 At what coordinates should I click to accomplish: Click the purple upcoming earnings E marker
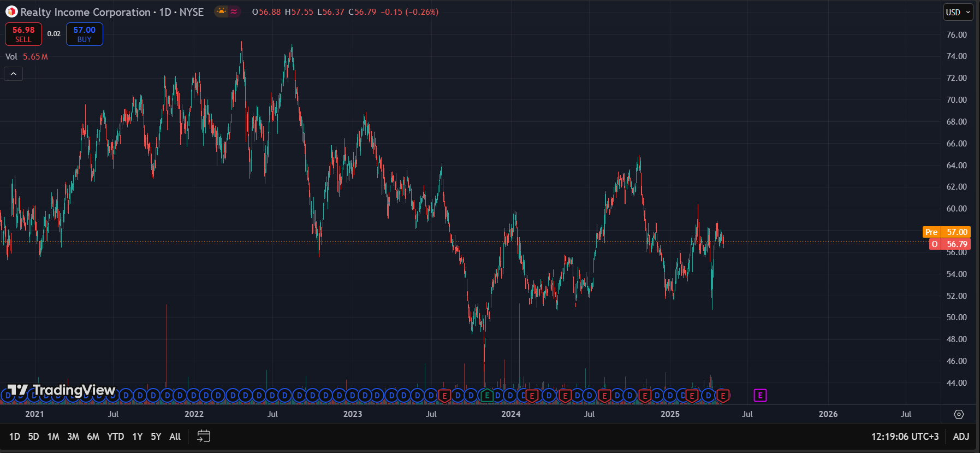[x=760, y=395]
